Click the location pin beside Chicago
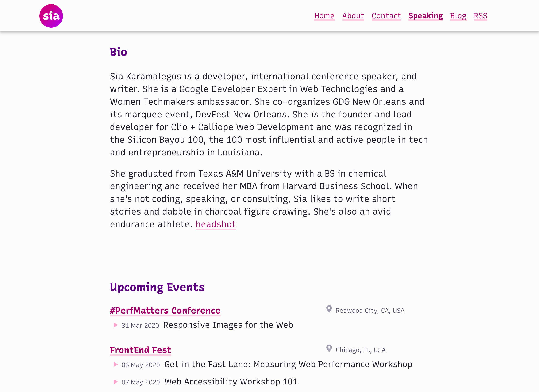 [329, 349]
